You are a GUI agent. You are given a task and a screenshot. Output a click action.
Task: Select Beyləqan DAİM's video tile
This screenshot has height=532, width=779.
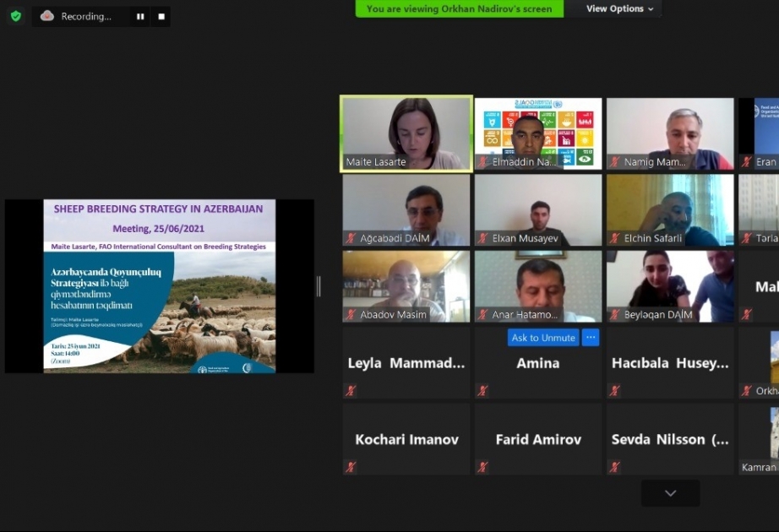670,286
